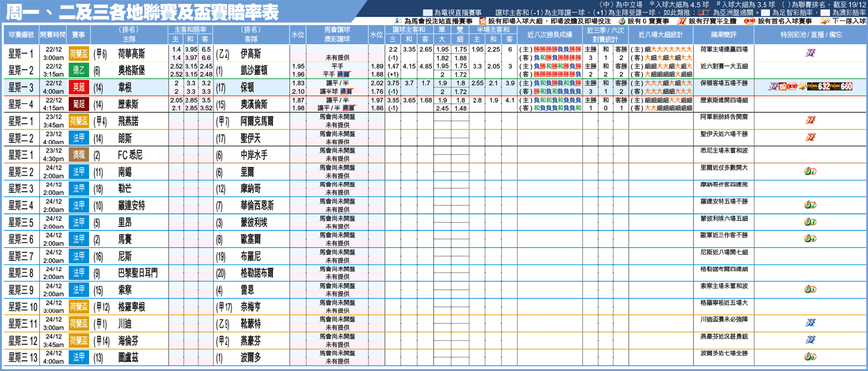
Task: Click the 6寶 number 1 icon for 南錫
Action: coord(810,171)
